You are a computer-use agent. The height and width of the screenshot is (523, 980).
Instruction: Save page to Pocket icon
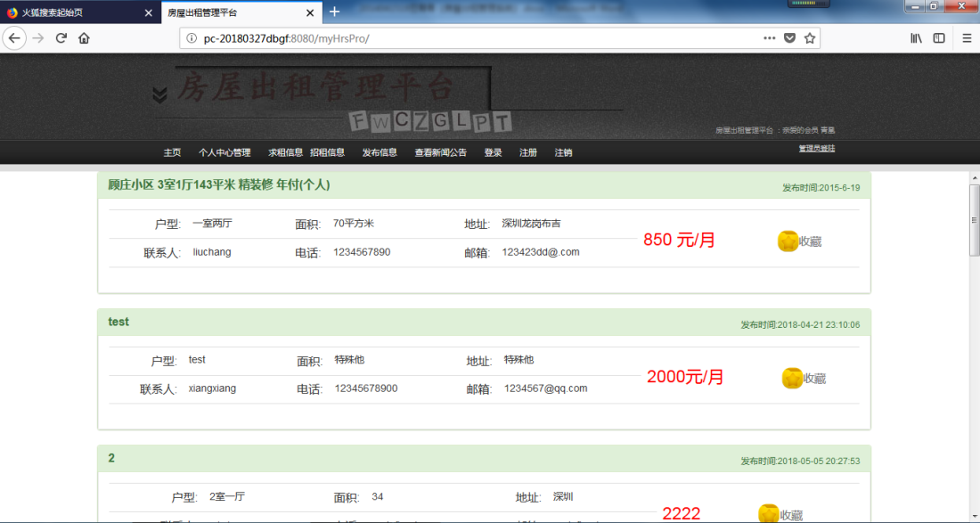point(790,38)
